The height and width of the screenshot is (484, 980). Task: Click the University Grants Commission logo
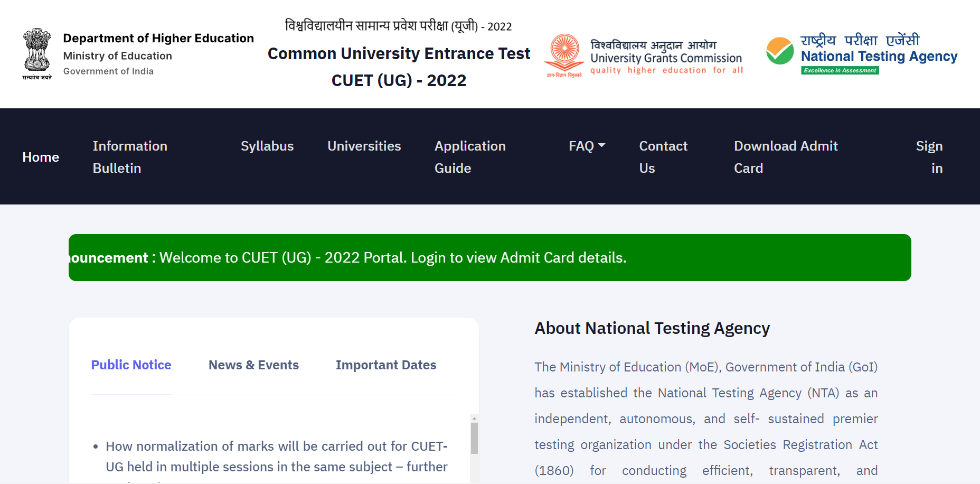(564, 55)
